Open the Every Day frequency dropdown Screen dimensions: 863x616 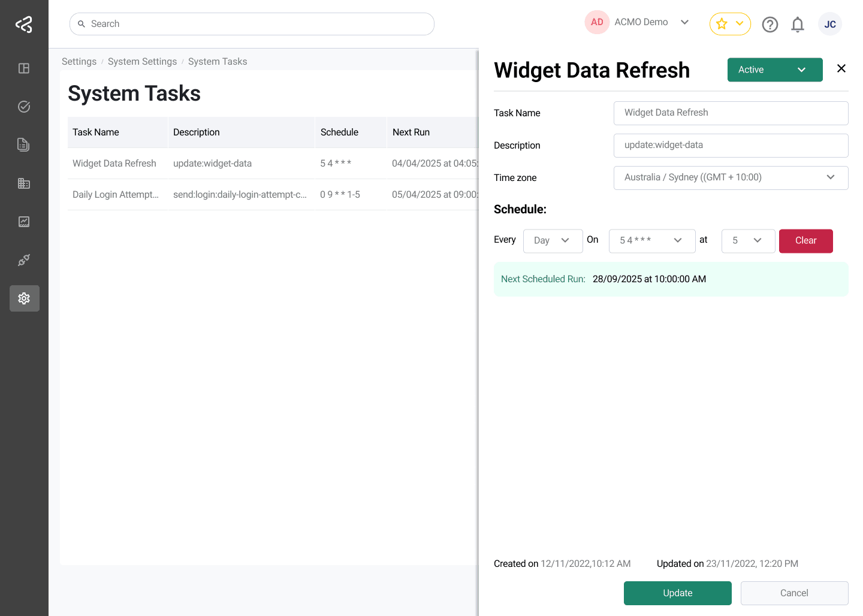pyautogui.click(x=553, y=240)
